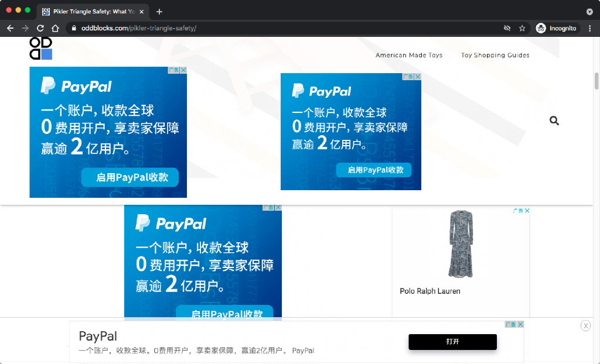Click 启用PayPal收款 in the top-center ad

click(x=374, y=170)
